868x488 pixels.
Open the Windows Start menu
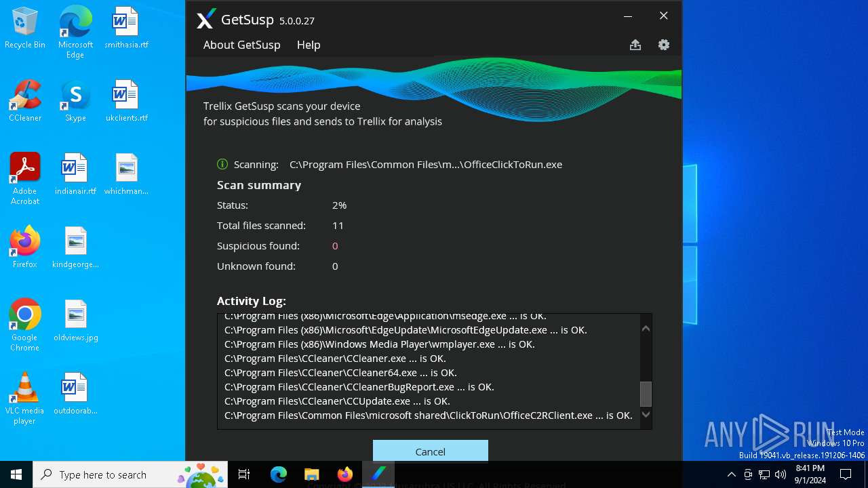tap(16, 474)
